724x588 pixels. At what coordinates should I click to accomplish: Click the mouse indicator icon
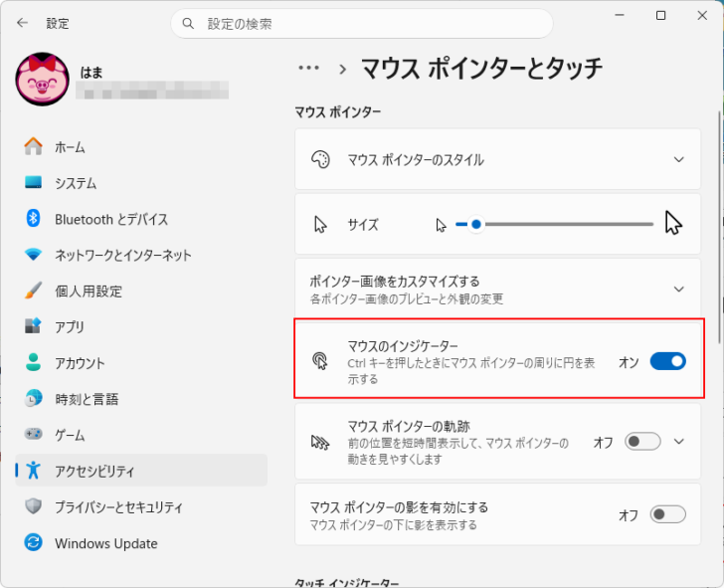[320, 361]
